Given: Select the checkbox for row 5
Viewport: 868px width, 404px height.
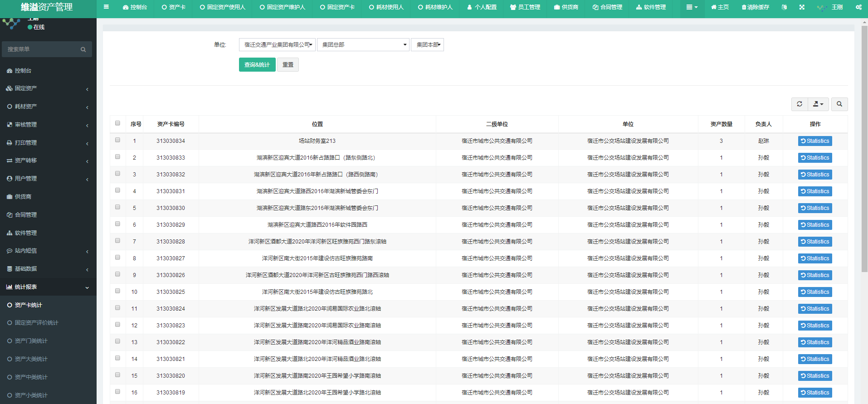Looking at the screenshot, I should coord(118,207).
